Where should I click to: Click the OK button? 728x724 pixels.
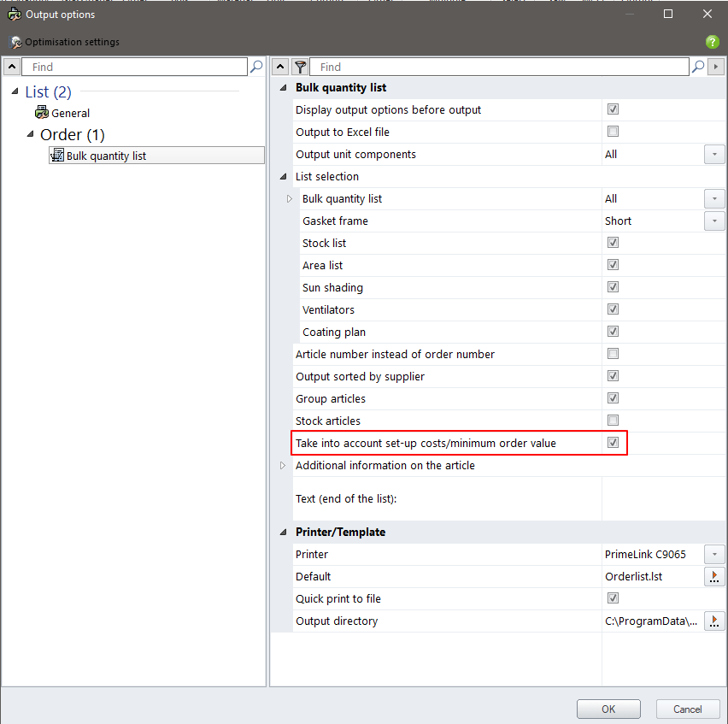[x=608, y=709]
